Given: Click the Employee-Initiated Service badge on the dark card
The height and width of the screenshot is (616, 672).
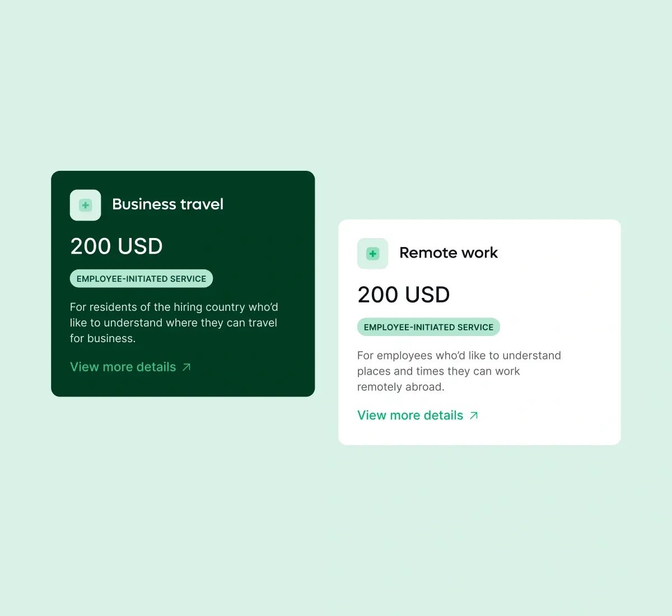Looking at the screenshot, I should (x=141, y=279).
